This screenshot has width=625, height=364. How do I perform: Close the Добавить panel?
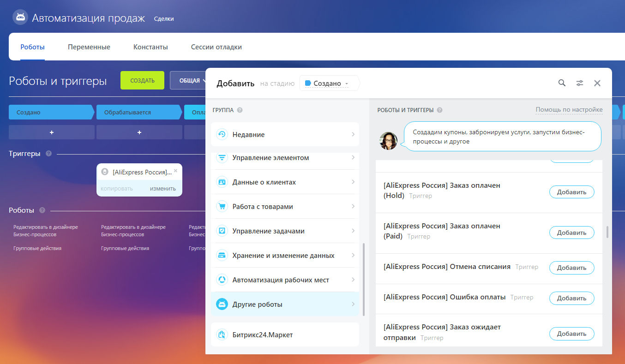click(x=597, y=83)
